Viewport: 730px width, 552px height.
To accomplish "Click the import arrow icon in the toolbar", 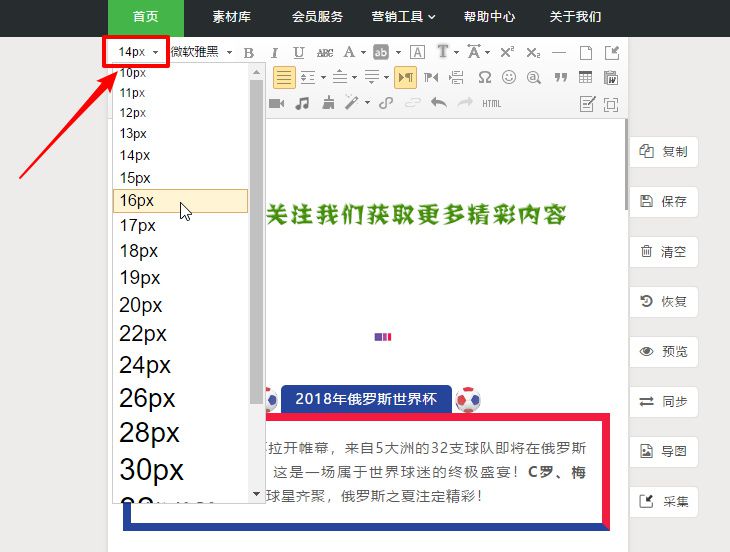I will (x=612, y=53).
